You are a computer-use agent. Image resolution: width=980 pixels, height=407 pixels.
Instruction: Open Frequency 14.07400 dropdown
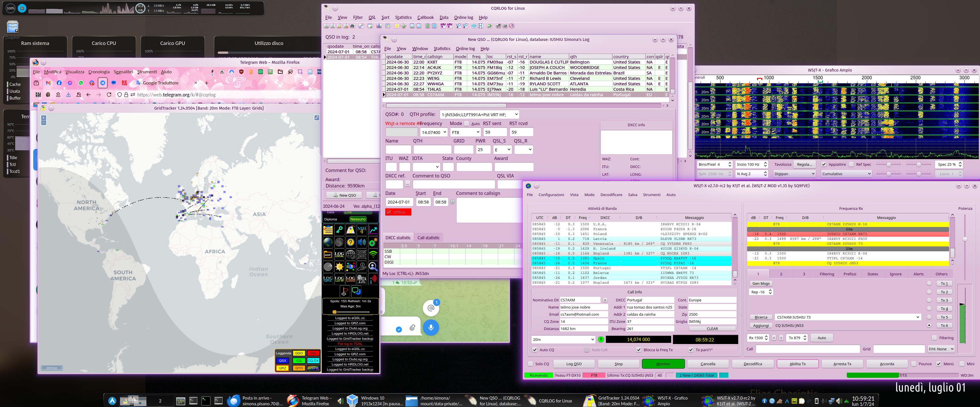click(434, 132)
